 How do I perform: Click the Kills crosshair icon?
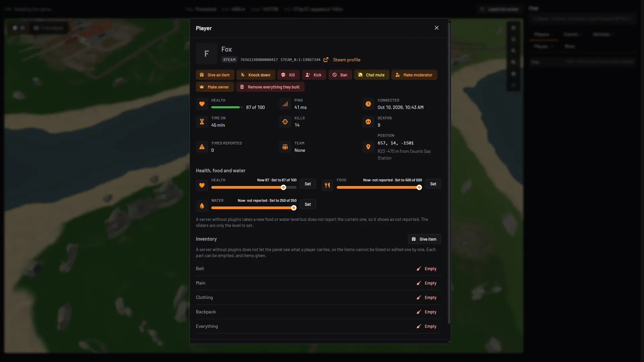point(285,122)
